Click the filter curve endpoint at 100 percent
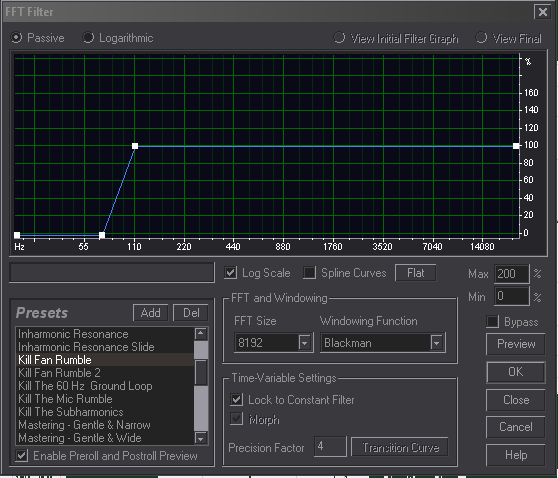This screenshot has height=478, width=558. coord(516,146)
